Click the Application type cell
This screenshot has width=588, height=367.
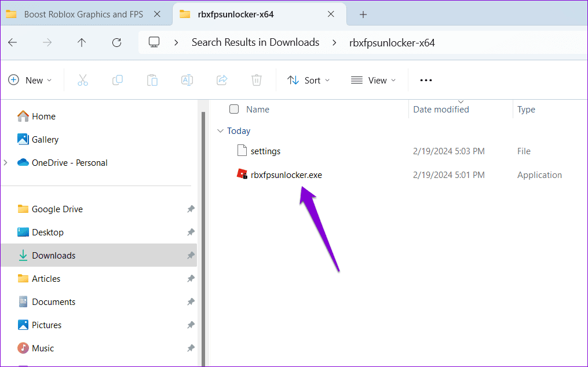[539, 175]
